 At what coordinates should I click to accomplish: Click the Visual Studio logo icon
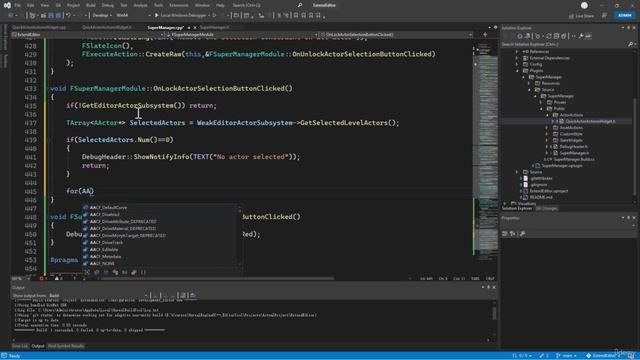click(x=7, y=5)
